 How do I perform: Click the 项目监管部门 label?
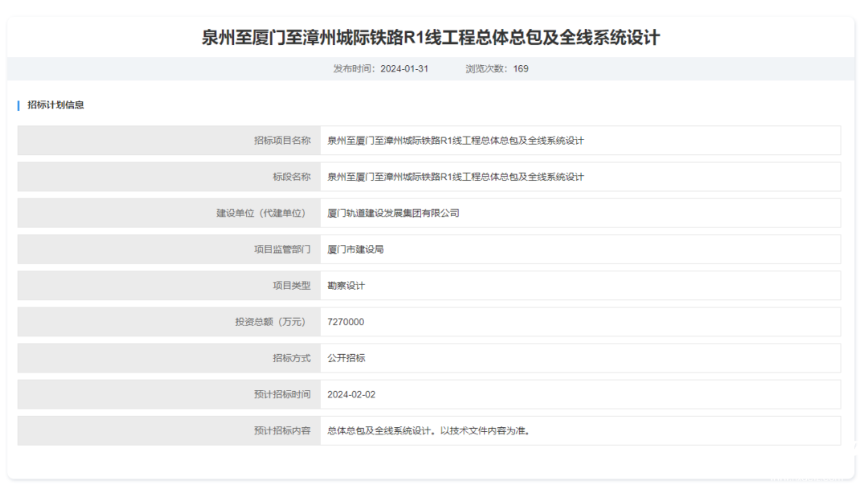282,250
